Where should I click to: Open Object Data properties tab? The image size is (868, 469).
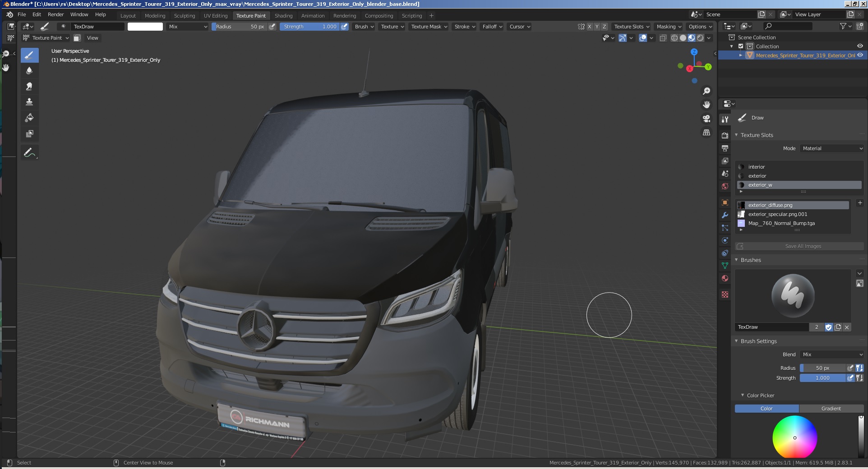coord(725,266)
